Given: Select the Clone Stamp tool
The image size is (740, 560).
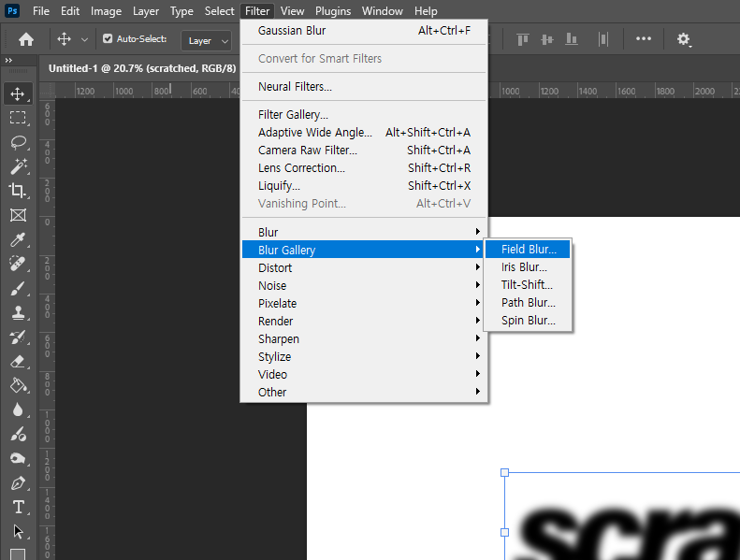Looking at the screenshot, I should click(x=18, y=312).
